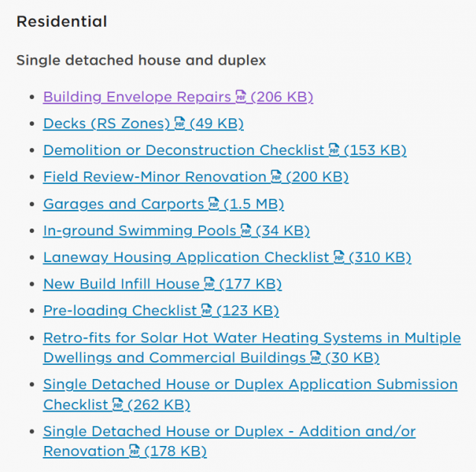Click PDF icon next to Decks (RS Zones)

(x=179, y=124)
